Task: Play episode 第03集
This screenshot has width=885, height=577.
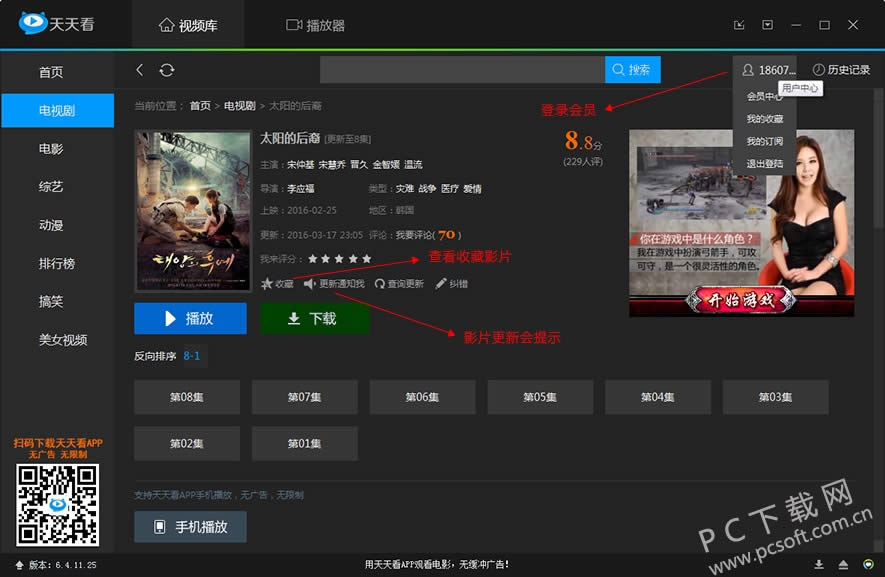Action: point(776,397)
